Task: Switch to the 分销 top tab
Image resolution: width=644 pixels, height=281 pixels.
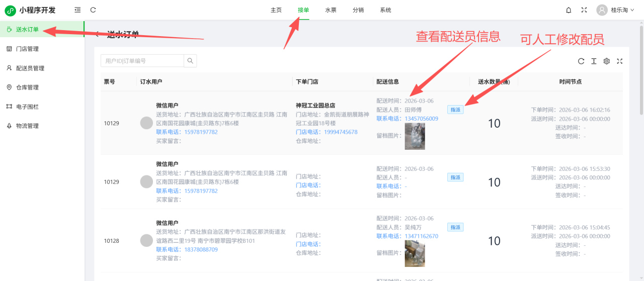Action: tap(358, 10)
